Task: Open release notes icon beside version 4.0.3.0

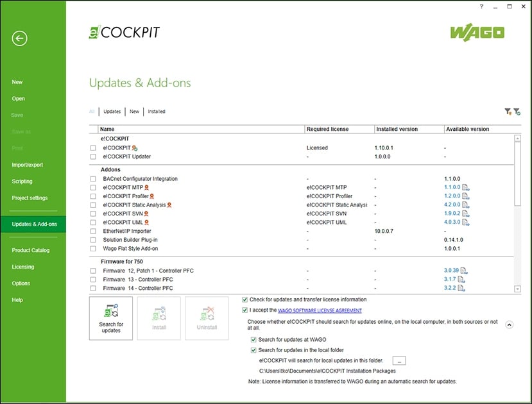Action: tap(465, 223)
